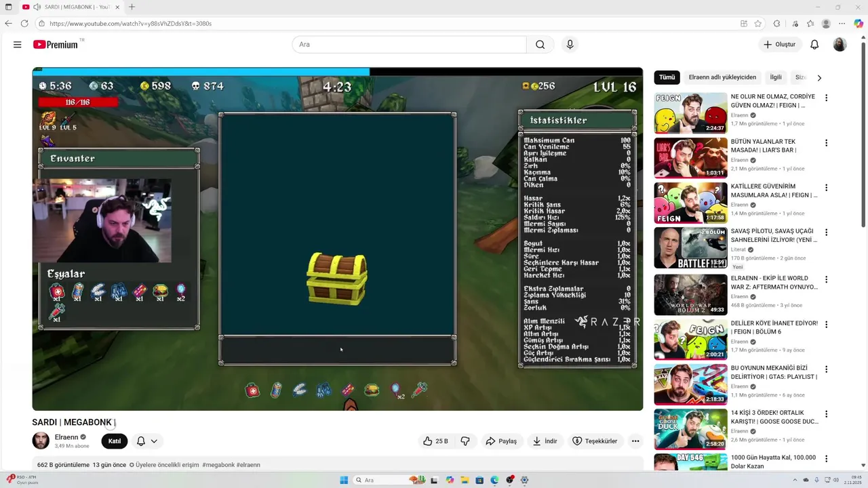Go back in browser history
The height and width of the screenshot is (488, 868).
[8, 23]
